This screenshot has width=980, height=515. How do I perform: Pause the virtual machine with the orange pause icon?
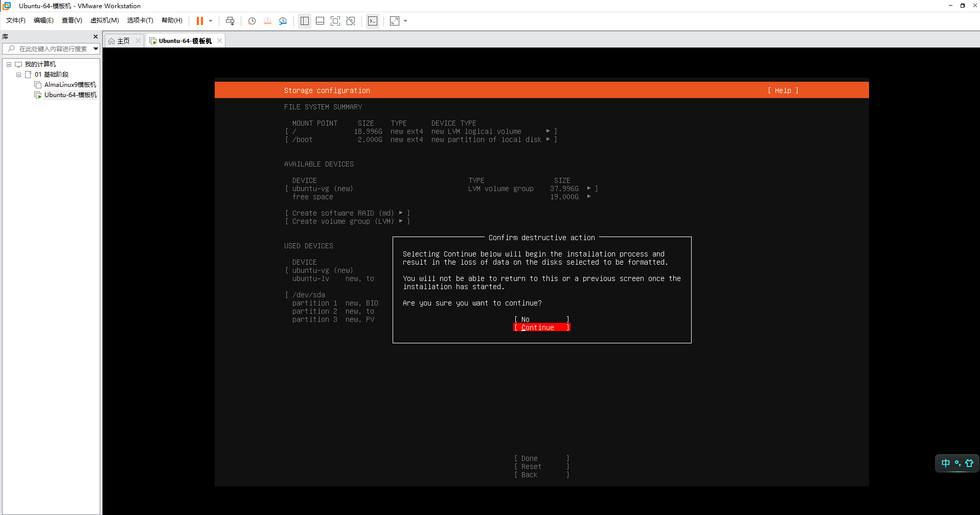(199, 21)
